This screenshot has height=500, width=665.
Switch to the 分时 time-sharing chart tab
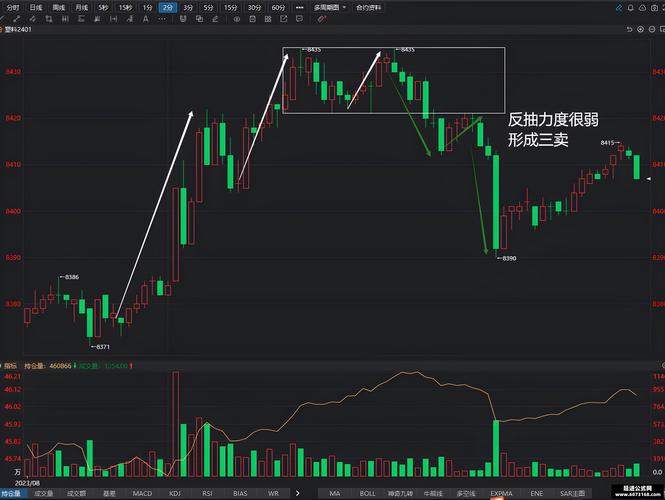pos(13,8)
